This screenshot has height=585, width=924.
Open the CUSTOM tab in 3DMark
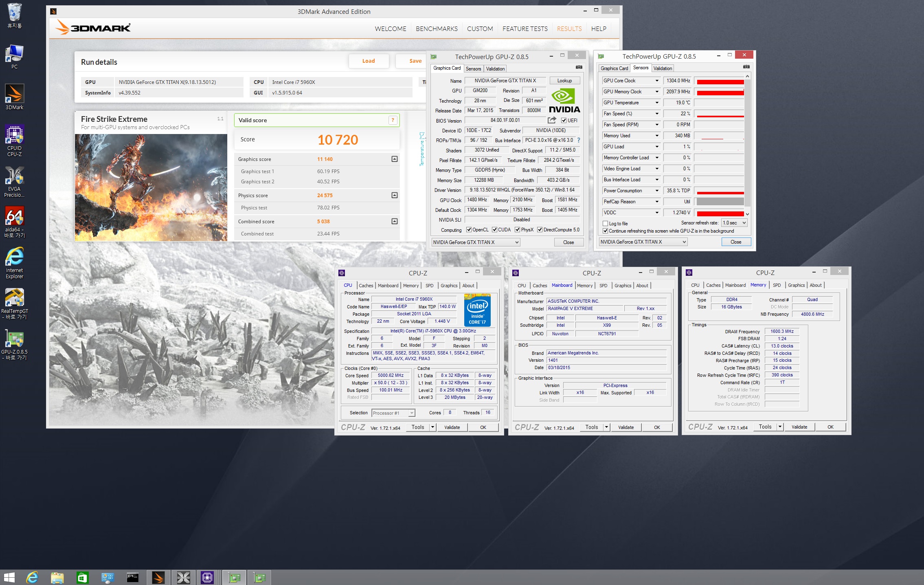(x=480, y=29)
